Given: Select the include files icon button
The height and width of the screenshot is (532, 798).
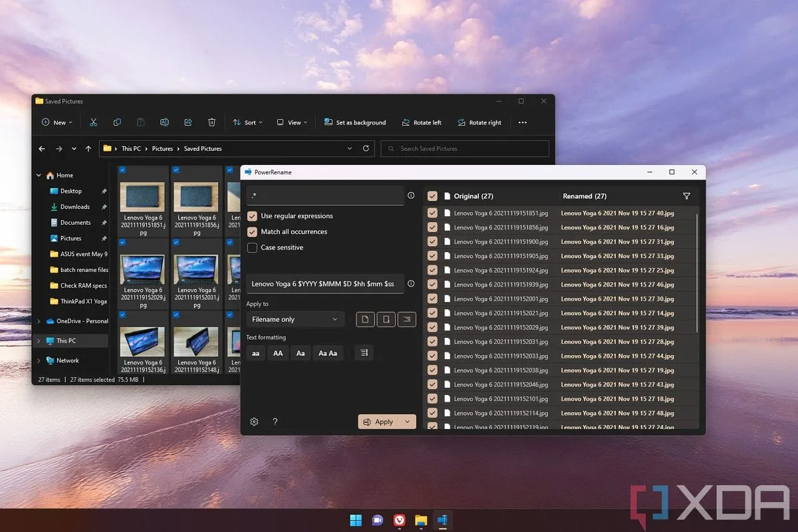Looking at the screenshot, I should 364,320.
